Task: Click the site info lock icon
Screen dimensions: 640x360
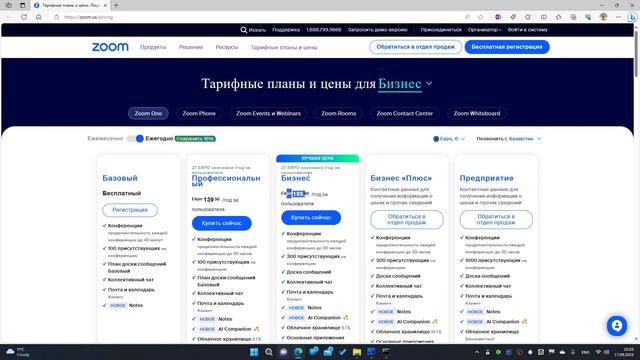Action: click(x=57, y=17)
